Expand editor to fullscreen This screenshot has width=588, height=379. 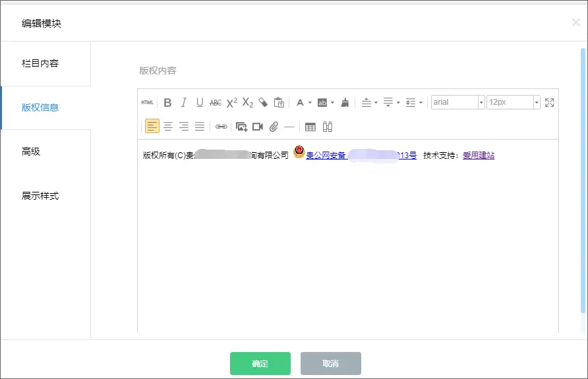550,103
